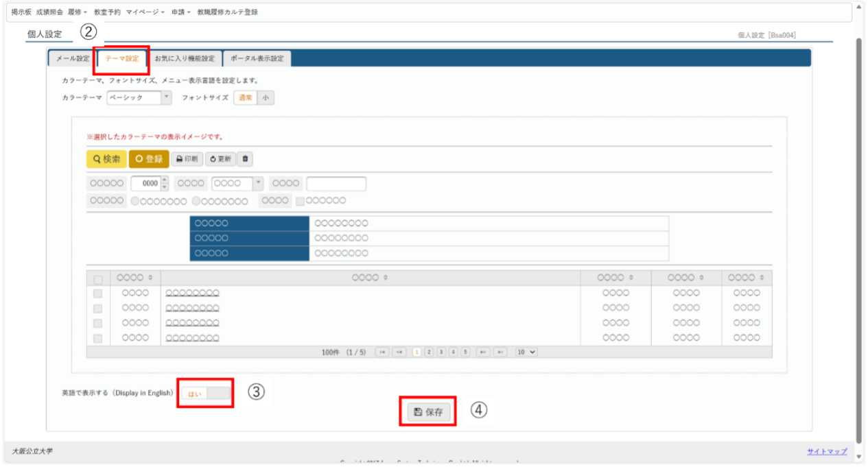Toggle the Display in English switch
This screenshot has width=868, height=467.
206,394
